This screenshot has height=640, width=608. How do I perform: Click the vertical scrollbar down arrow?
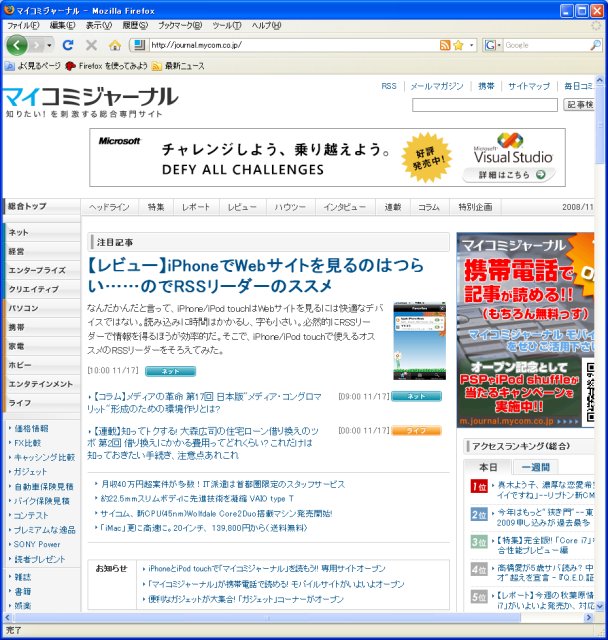point(599,607)
